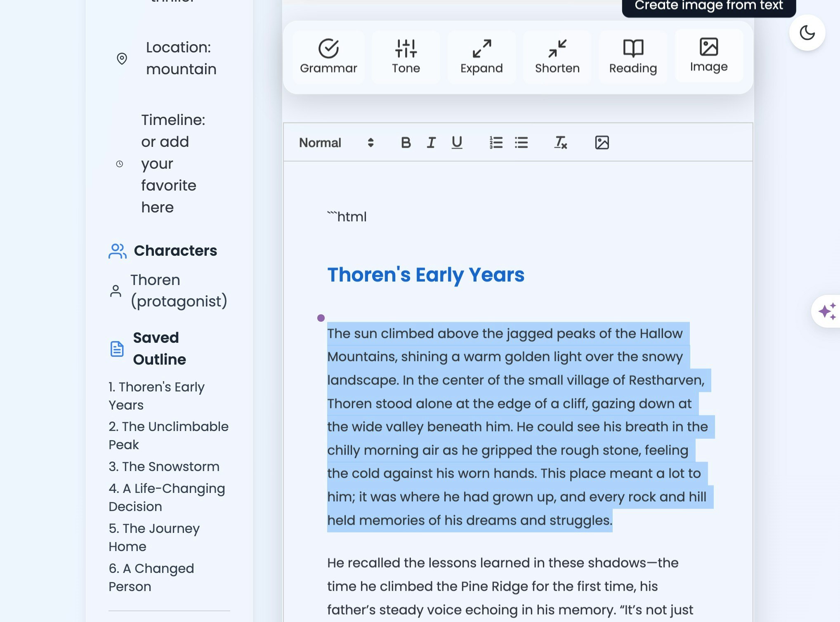Toggle dark mode moon button

click(x=807, y=33)
